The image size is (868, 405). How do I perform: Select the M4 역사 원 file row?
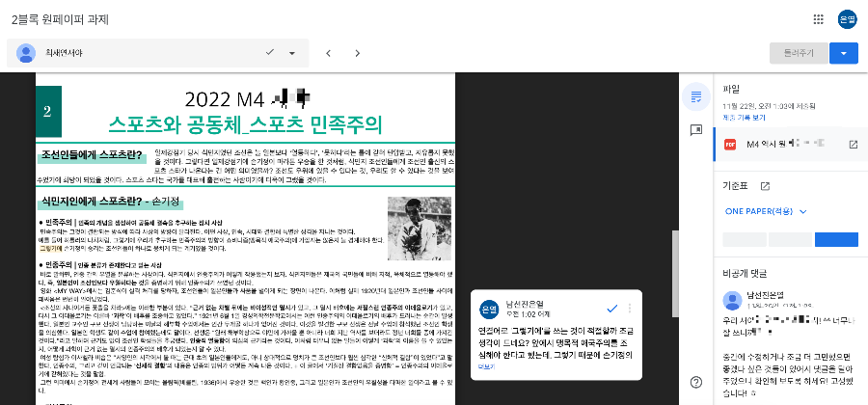[791, 145]
